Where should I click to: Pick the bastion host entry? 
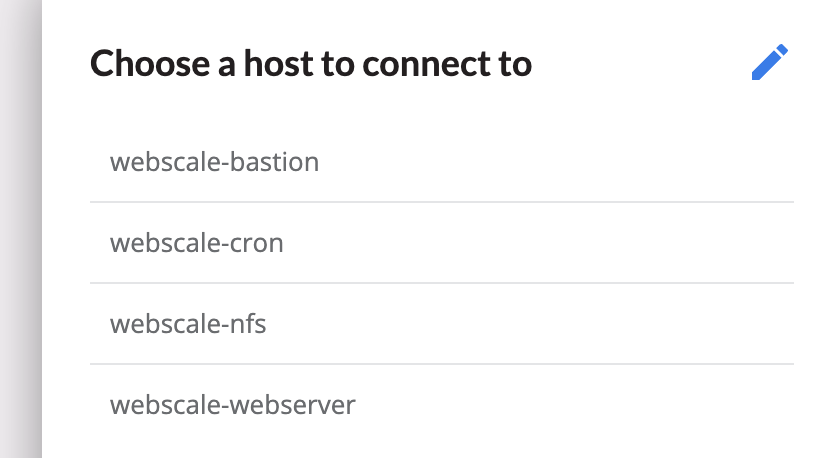tap(215, 161)
